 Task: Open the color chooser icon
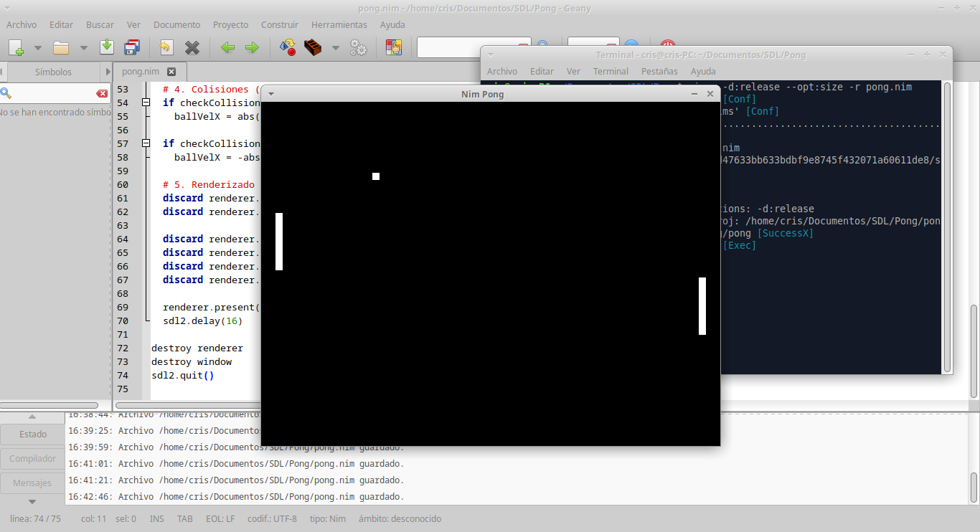coord(393,48)
